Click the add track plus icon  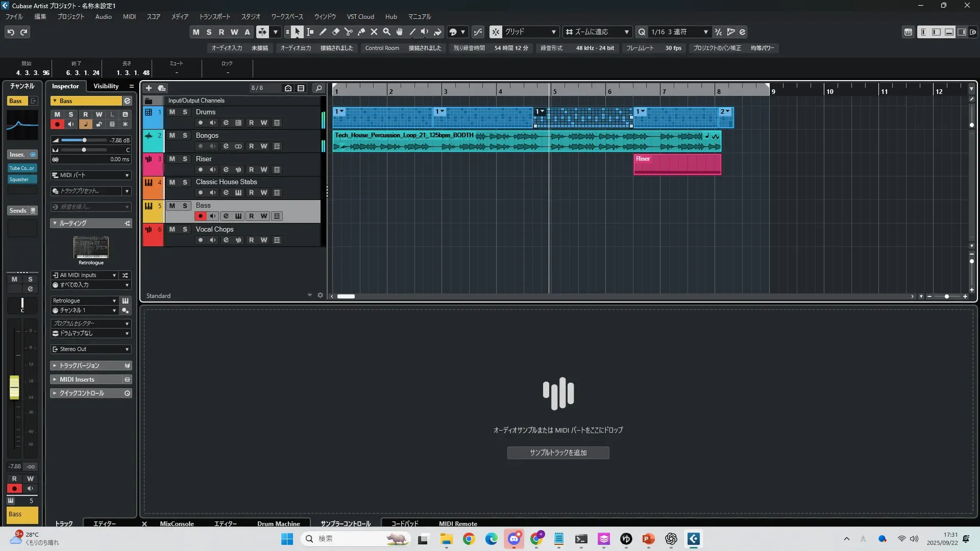(149, 88)
